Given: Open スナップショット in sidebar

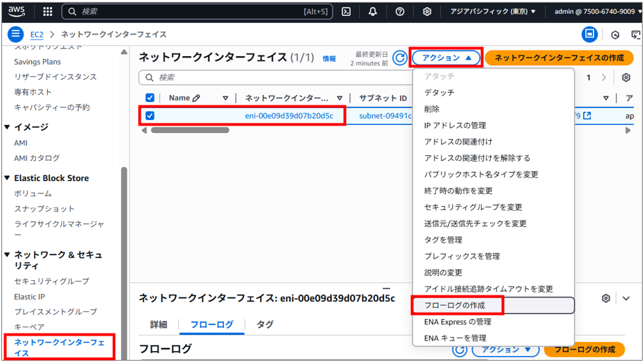Looking at the screenshot, I should pyautogui.click(x=44, y=209).
